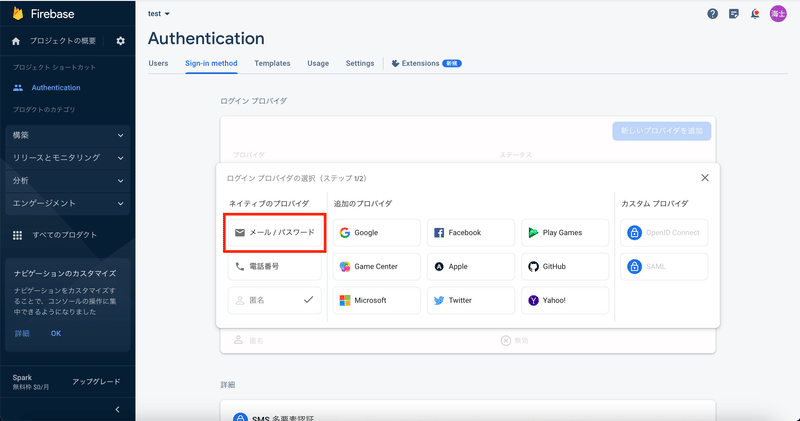This screenshot has height=421, width=800.
Task: Open the Settings tab
Action: tap(360, 63)
